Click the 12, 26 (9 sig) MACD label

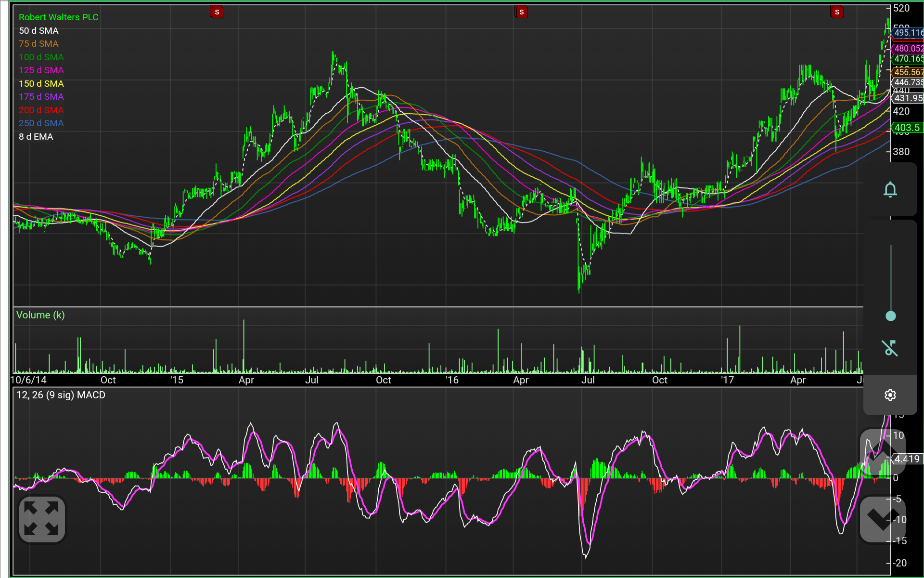tap(61, 395)
